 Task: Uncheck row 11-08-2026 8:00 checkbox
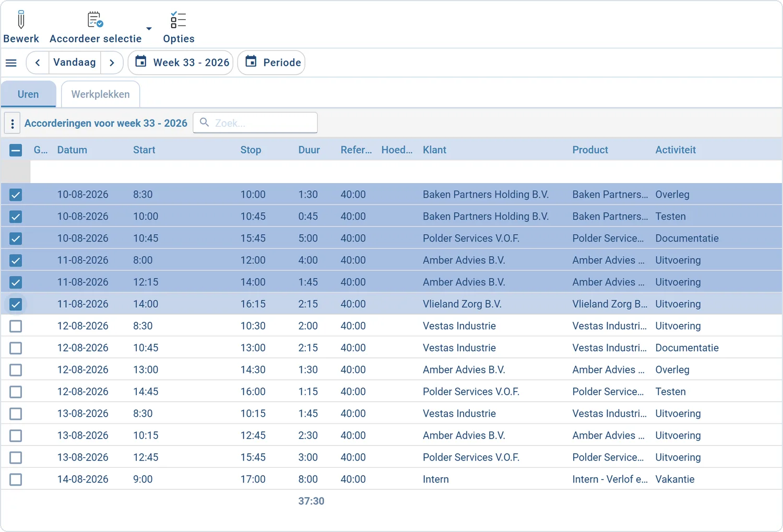coord(16,260)
